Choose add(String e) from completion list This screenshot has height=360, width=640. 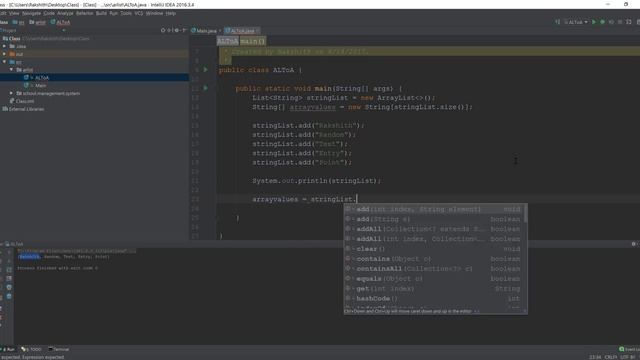(x=433, y=219)
